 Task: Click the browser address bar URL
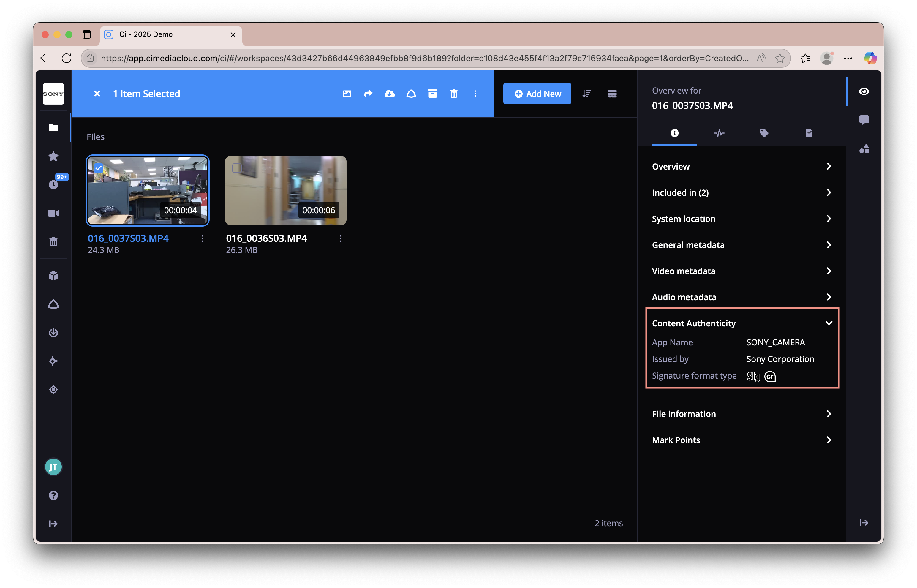[x=425, y=58]
